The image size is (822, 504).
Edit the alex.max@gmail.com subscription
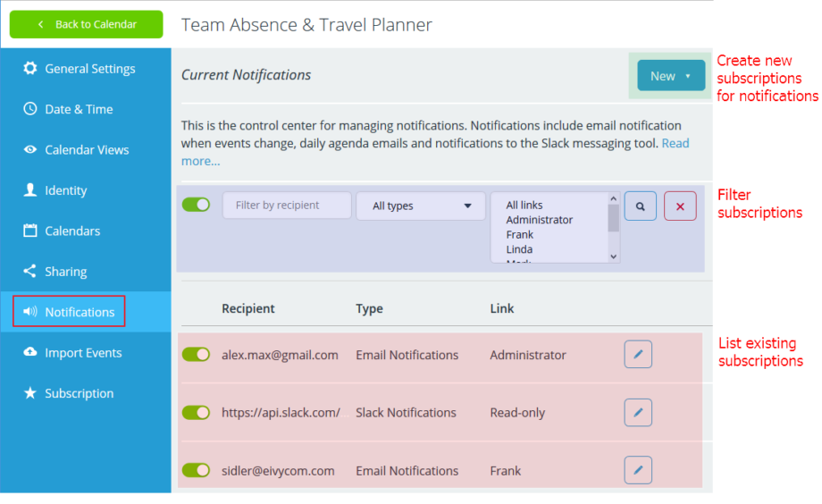point(638,354)
